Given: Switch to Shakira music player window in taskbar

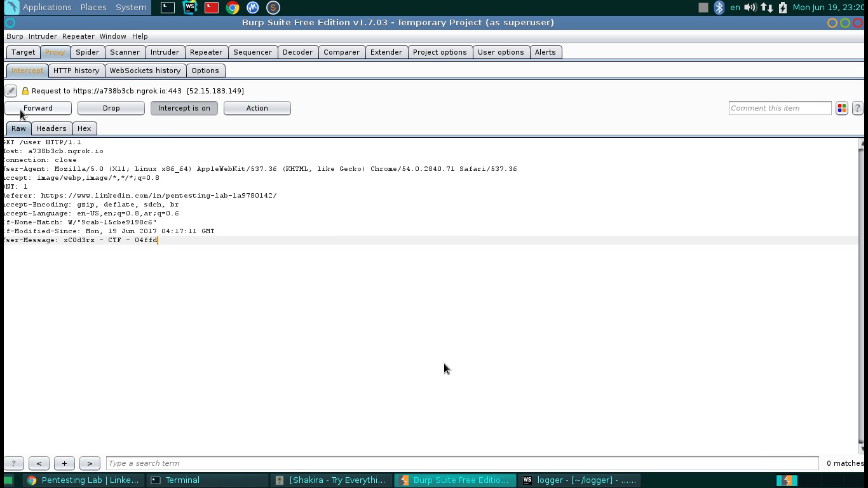Looking at the screenshot, I should tap(330, 480).
